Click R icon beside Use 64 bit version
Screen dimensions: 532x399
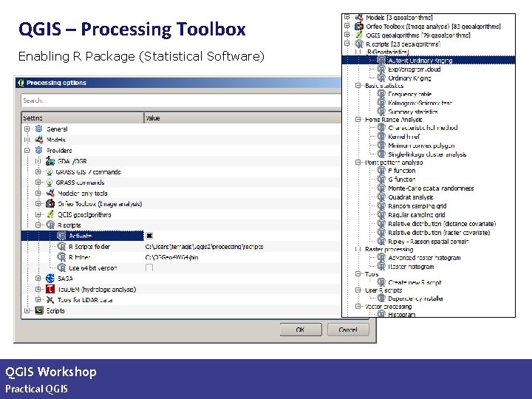tap(61, 267)
